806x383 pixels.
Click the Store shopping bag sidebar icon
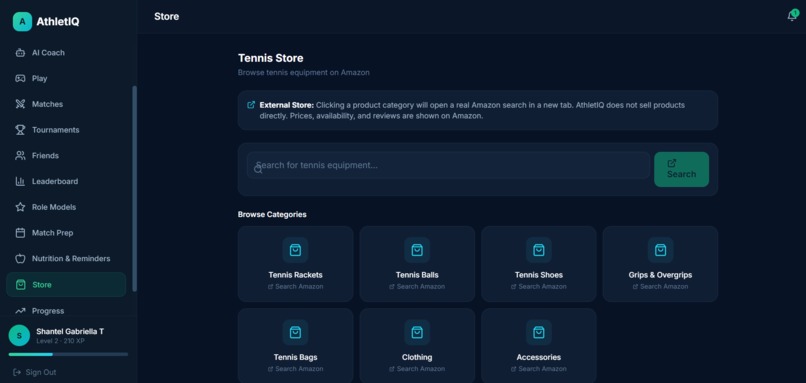[x=20, y=284]
